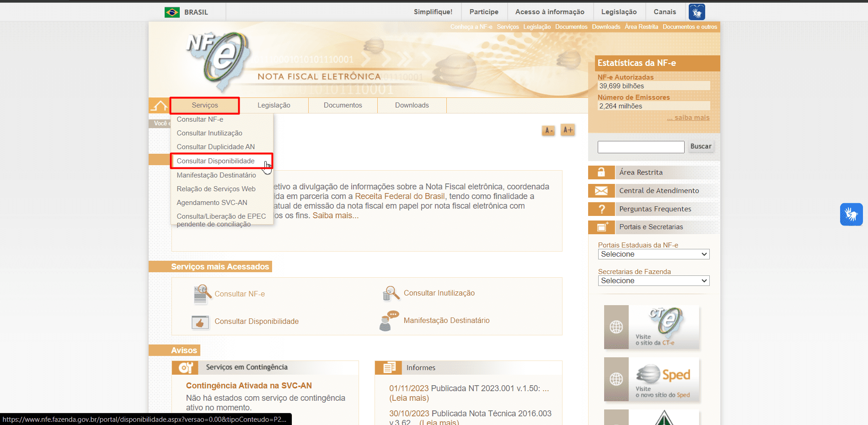Click Conheça a NF-e top link
This screenshot has height=425, width=868.
(471, 27)
